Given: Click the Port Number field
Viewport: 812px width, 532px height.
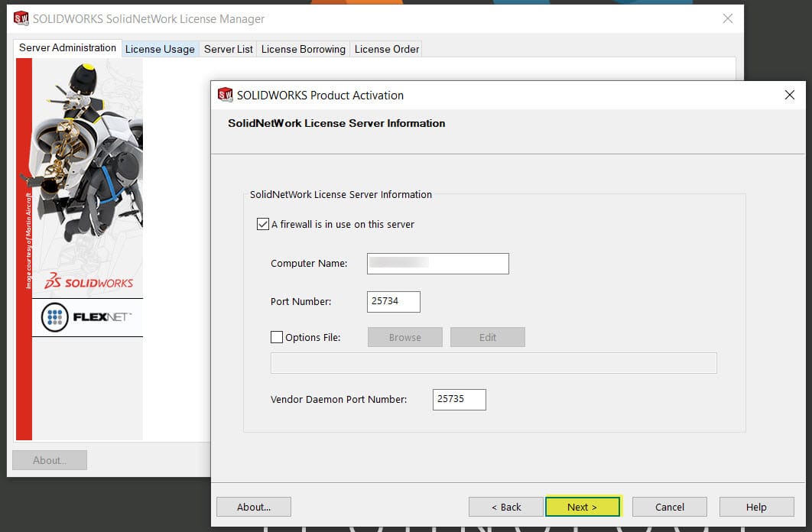Looking at the screenshot, I should pos(394,302).
